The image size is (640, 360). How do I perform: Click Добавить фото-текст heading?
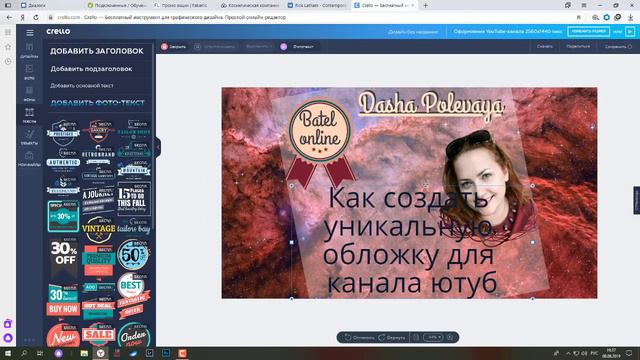click(x=97, y=103)
